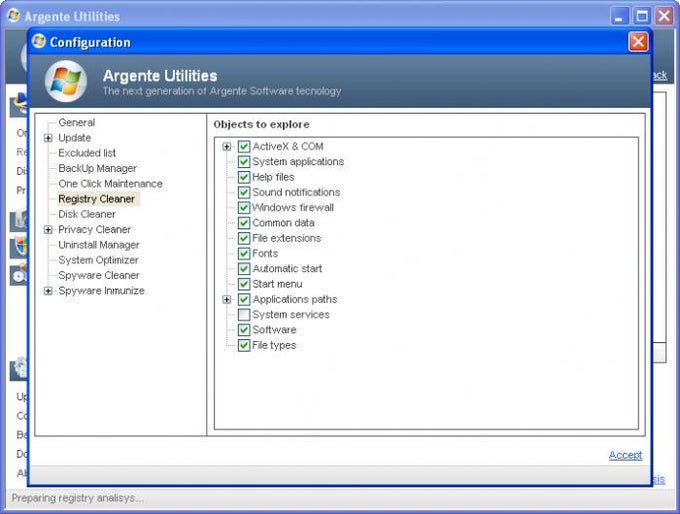680x514 pixels.
Task: Click the Windows firewall label
Action: click(x=293, y=208)
